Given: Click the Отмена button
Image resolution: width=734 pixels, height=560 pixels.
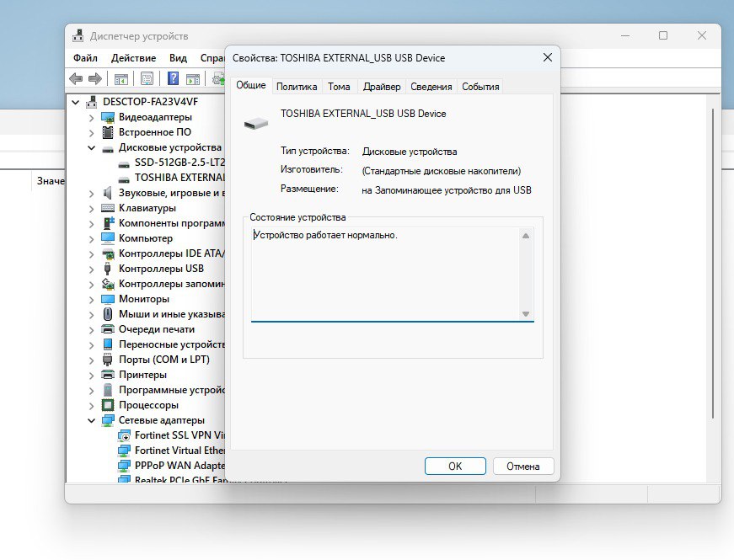Looking at the screenshot, I should [x=523, y=466].
